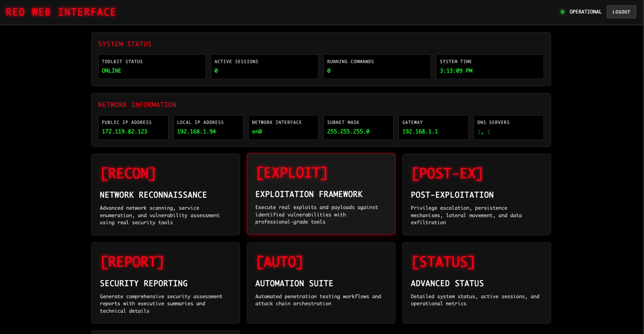
Task: Open Advanced Status card title
Action: pyautogui.click(x=447, y=283)
